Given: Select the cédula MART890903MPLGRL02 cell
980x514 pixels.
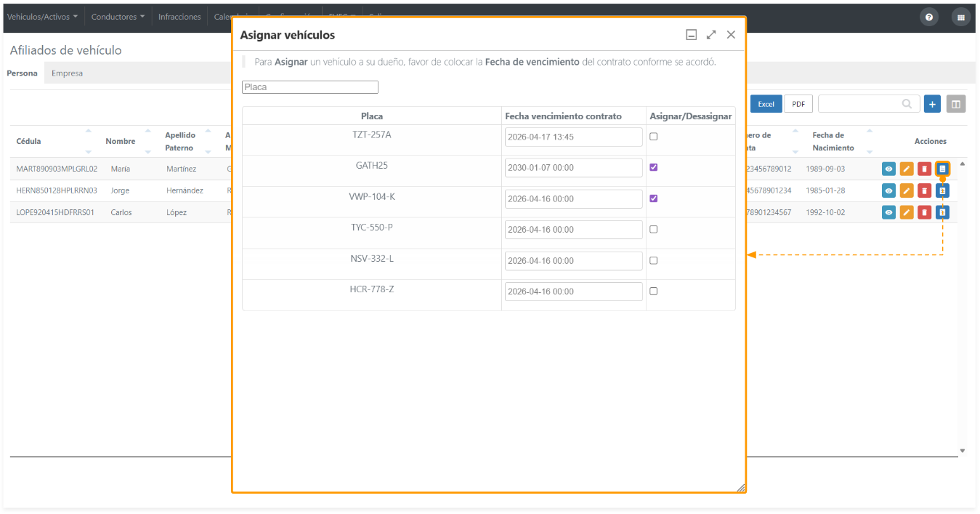Looking at the screenshot, I should [57, 169].
